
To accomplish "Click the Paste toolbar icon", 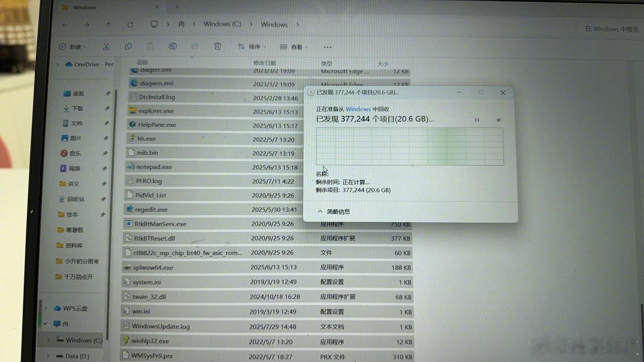I will [150, 47].
